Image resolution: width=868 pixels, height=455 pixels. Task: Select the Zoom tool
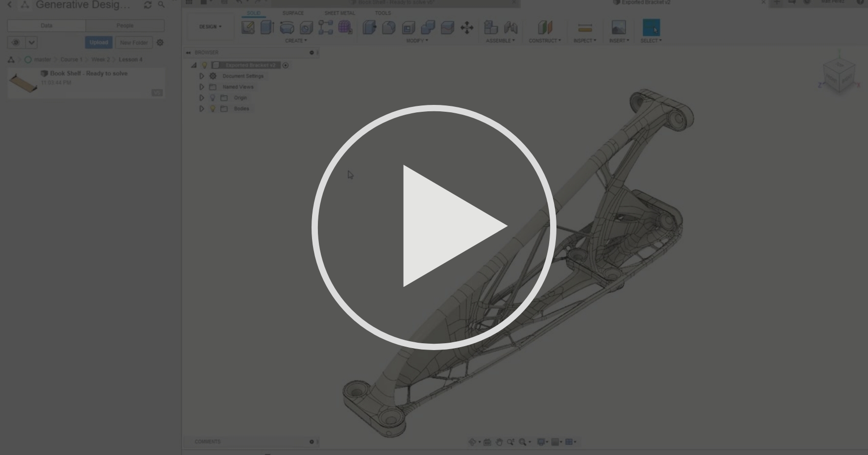pos(510,442)
